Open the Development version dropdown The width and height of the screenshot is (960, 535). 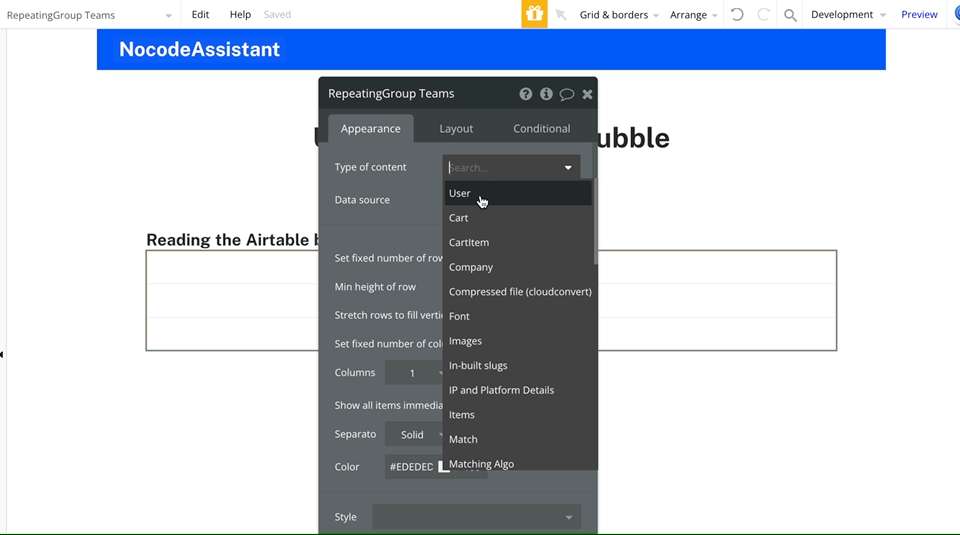pyautogui.click(x=848, y=15)
